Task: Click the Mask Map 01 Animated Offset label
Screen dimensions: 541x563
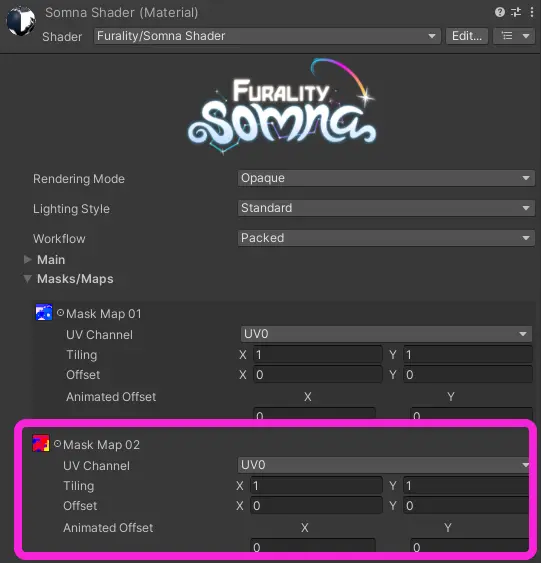Action: (111, 397)
